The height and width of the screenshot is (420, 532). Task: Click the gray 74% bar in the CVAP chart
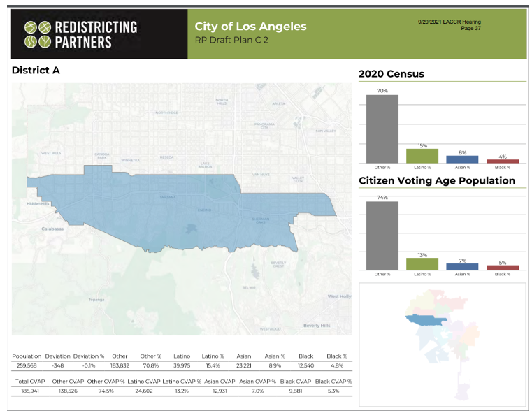point(382,236)
